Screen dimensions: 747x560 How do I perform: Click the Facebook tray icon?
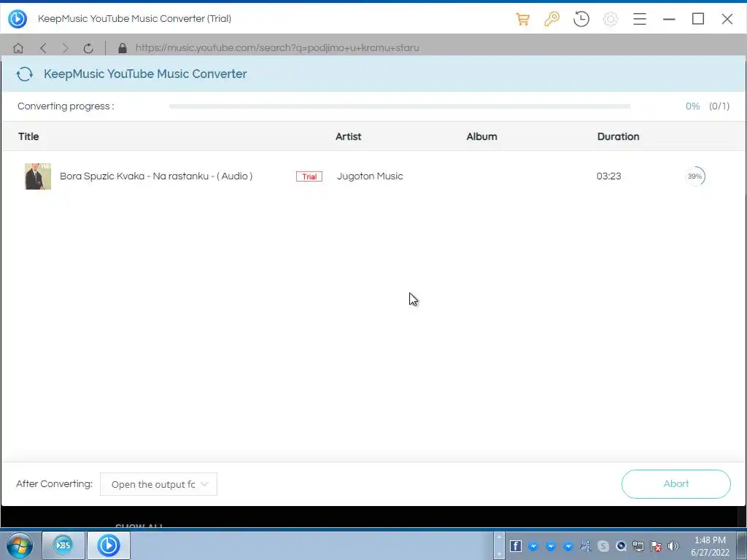click(x=516, y=546)
